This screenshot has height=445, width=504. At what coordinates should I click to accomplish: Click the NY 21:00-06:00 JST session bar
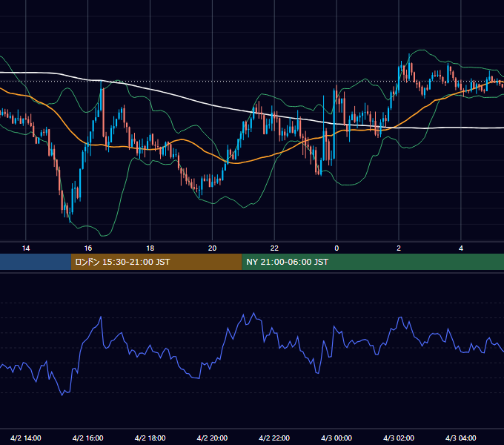(373, 262)
